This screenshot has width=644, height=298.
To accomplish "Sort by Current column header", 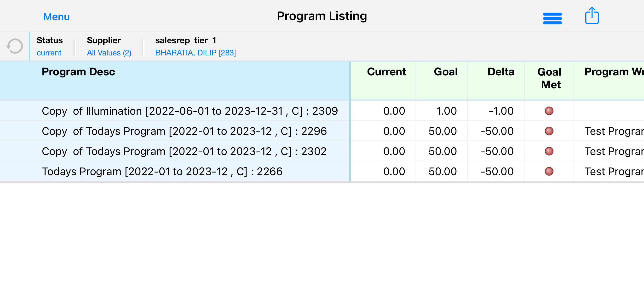I will [386, 72].
